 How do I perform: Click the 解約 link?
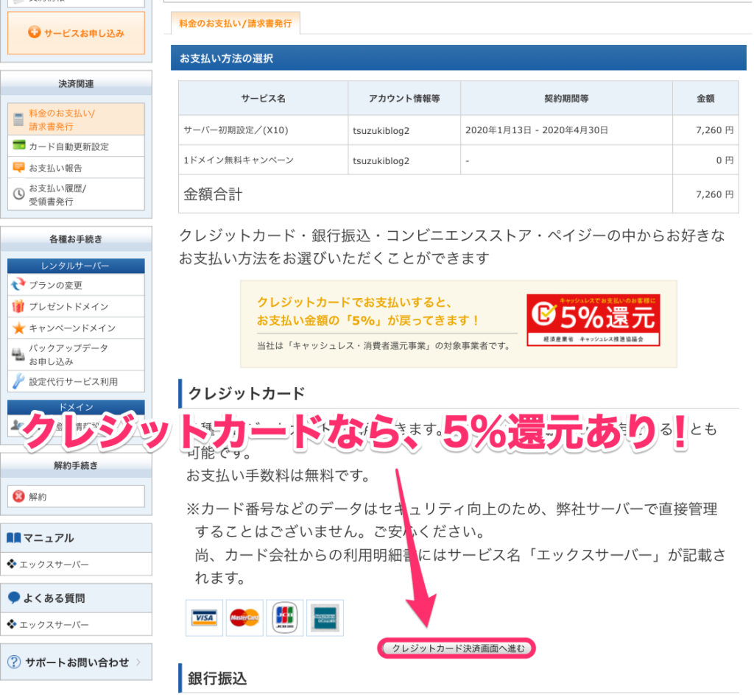click(x=76, y=496)
